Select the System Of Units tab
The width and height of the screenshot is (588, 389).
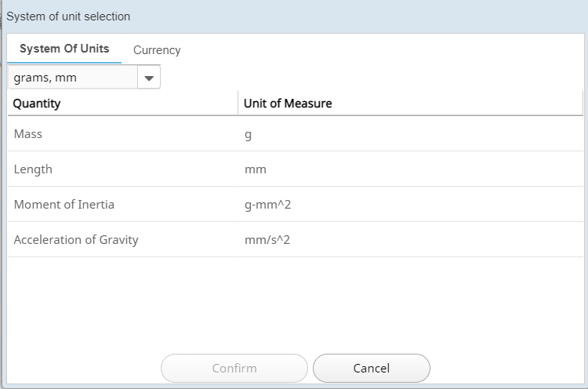tap(64, 49)
